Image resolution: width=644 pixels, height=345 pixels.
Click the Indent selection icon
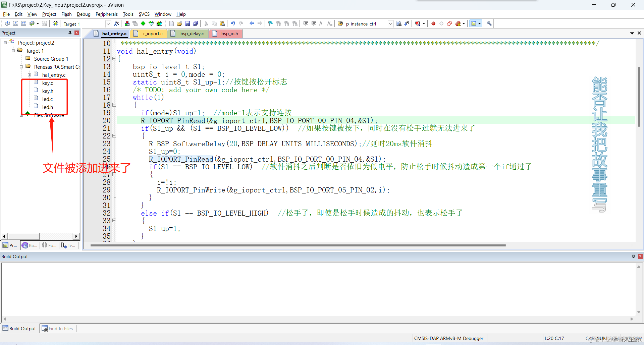click(306, 23)
